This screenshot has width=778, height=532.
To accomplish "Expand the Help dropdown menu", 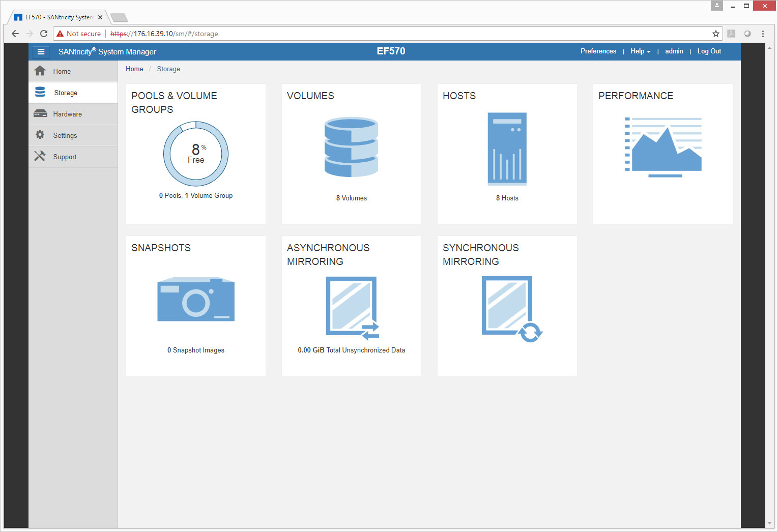I will (x=640, y=51).
